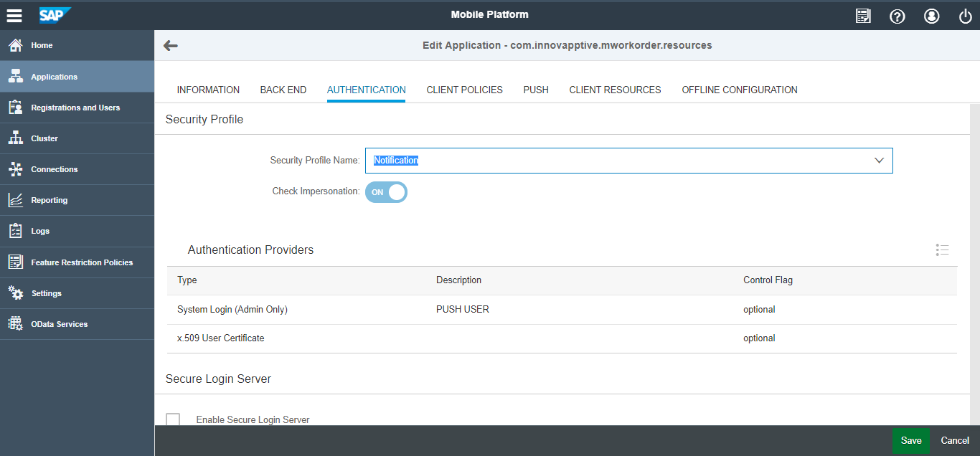Open Feature Restriction Policies from sidebar
The width and height of the screenshot is (980, 456).
pos(81,262)
